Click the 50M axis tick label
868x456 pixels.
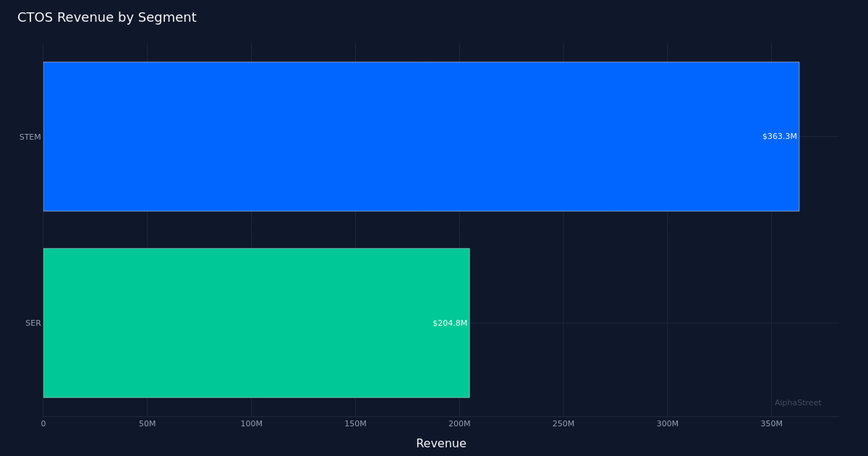148,423
